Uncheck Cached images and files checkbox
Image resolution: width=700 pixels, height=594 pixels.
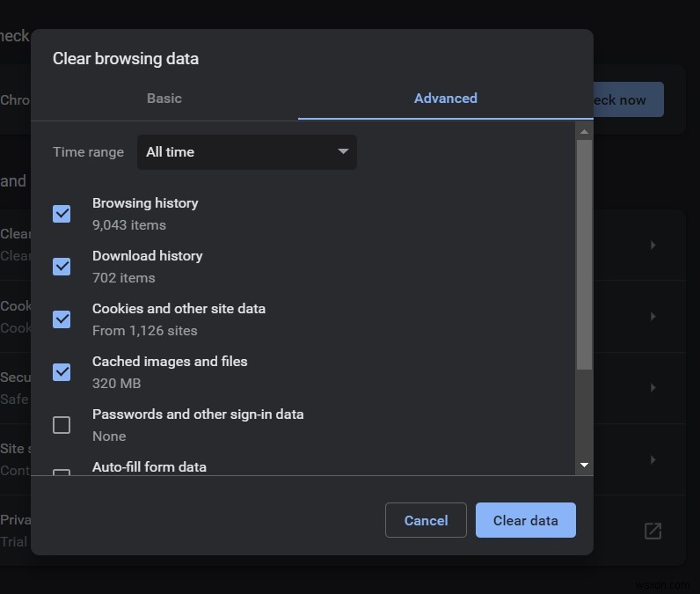coord(62,371)
